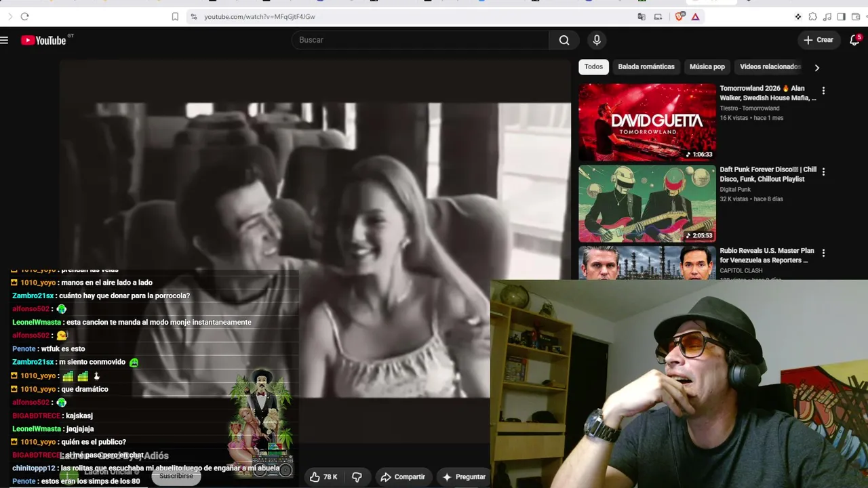The image size is (868, 488).
Task: Open the Brave Shields lion icon
Action: pos(679,16)
